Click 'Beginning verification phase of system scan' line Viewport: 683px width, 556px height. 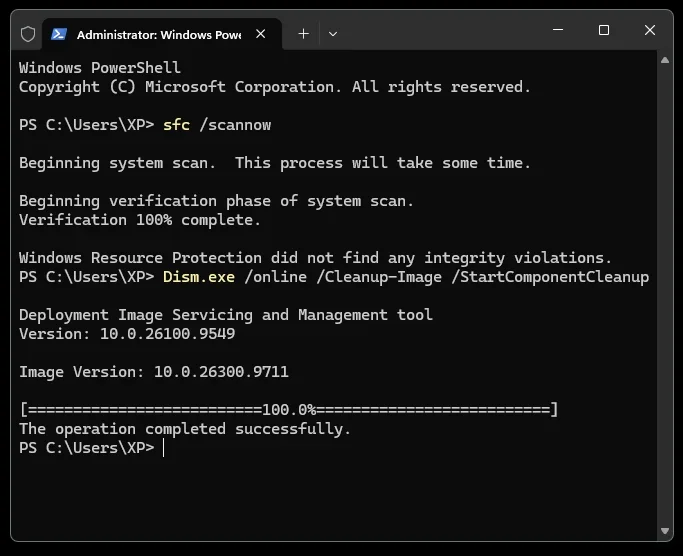[216, 201]
